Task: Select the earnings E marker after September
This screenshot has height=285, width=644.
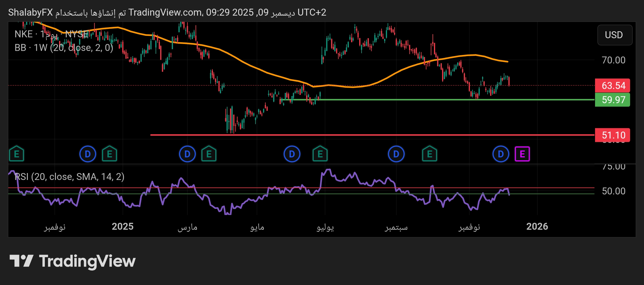Action: tap(429, 154)
